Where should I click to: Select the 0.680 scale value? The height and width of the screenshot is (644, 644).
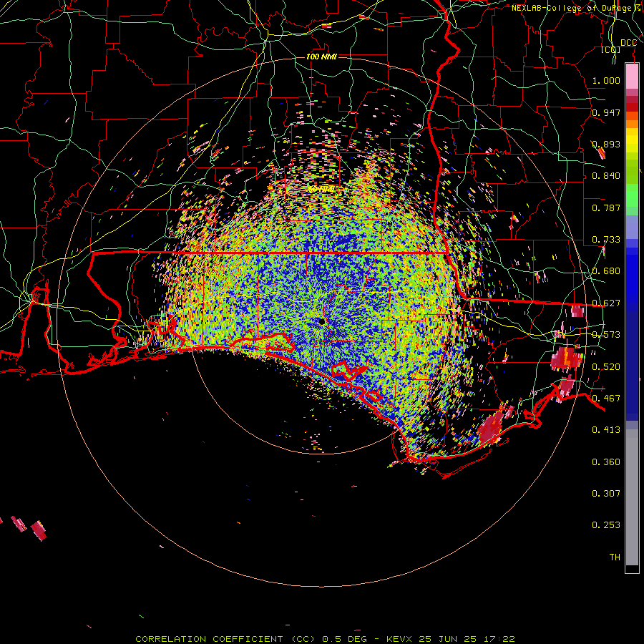click(606, 271)
